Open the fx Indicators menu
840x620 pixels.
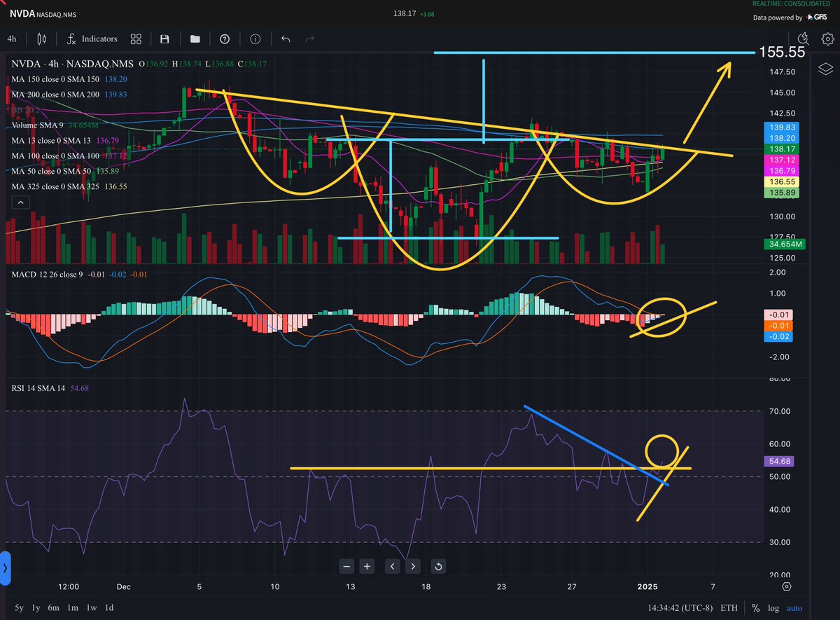coord(92,39)
